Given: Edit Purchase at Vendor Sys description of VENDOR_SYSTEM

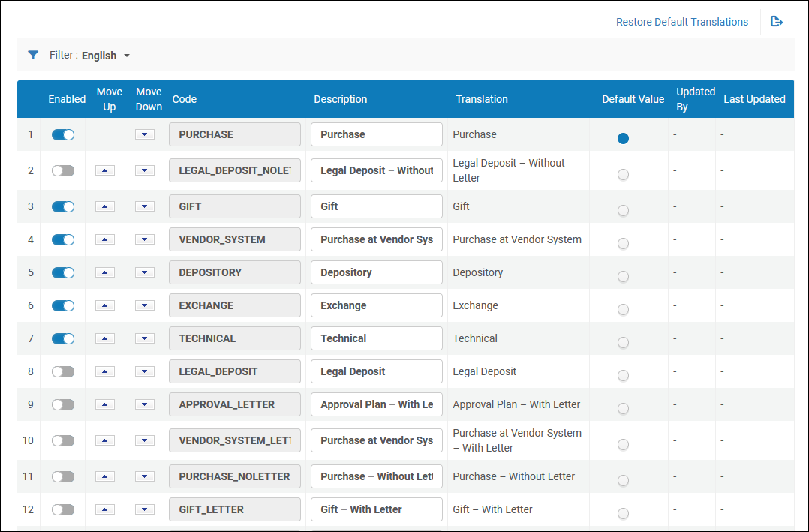Looking at the screenshot, I should tap(377, 239).
